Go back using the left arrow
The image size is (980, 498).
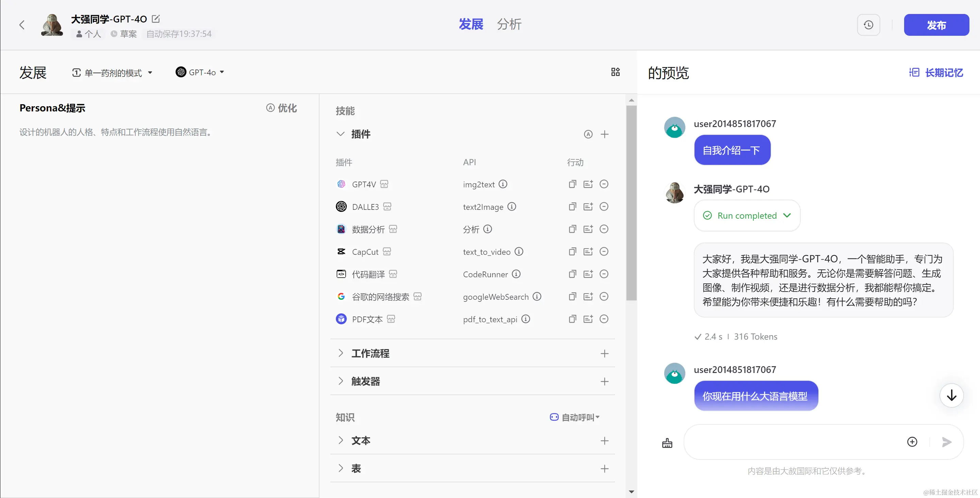point(22,25)
